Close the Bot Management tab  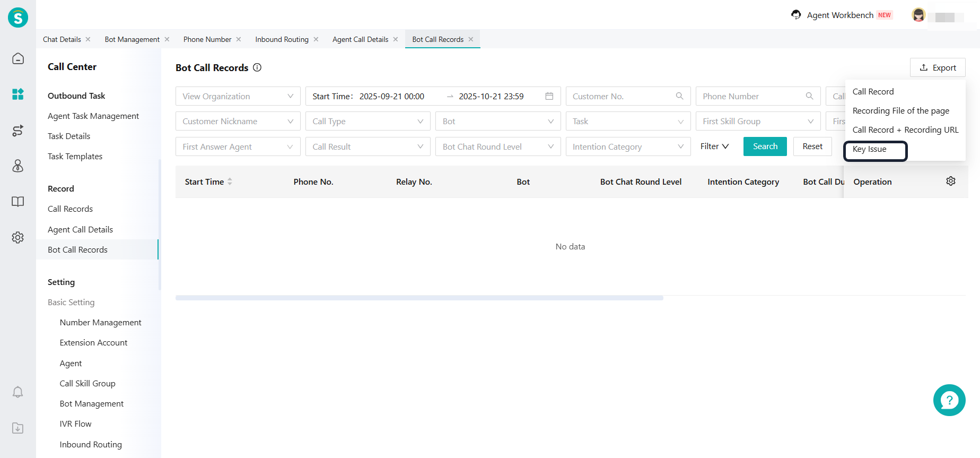point(167,39)
